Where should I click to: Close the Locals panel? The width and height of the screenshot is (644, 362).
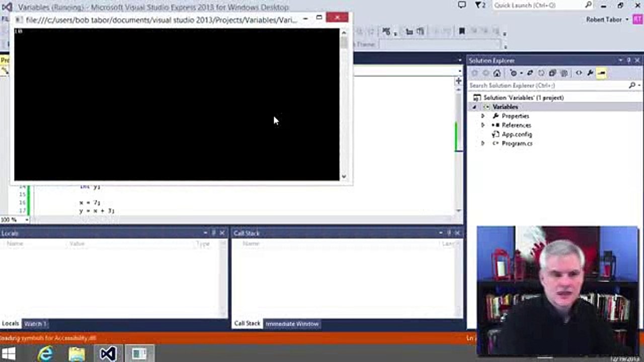coord(222,233)
